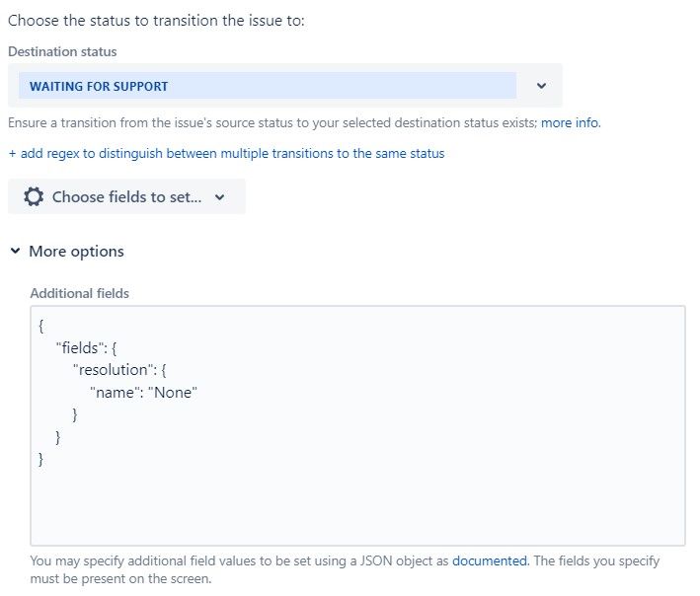Image resolution: width=700 pixels, height=596 pixels.
Task: Click add regex to distinguish transitions link
Action: tap(232, 154)
